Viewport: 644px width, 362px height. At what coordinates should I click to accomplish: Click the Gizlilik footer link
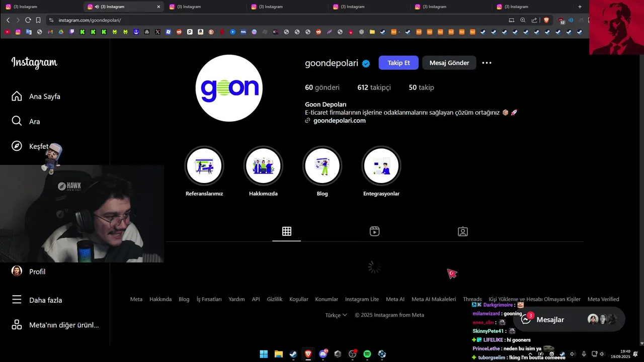(x=275, y=299)
